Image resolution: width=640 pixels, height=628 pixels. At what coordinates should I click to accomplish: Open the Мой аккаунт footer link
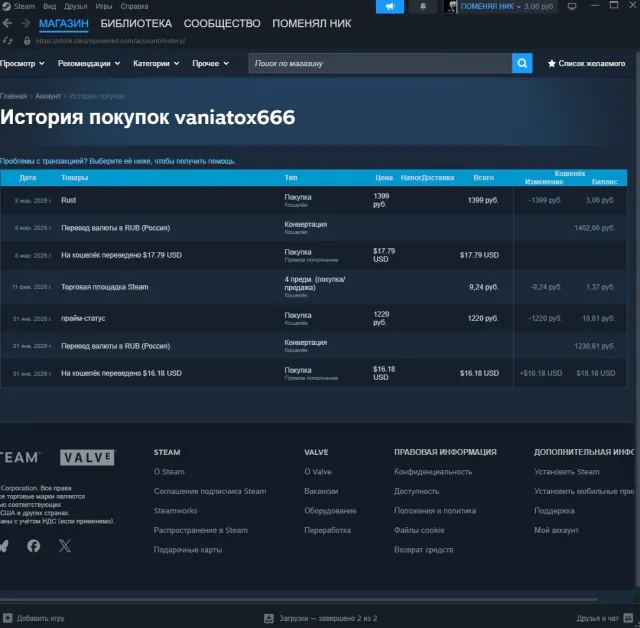(556, 530)
